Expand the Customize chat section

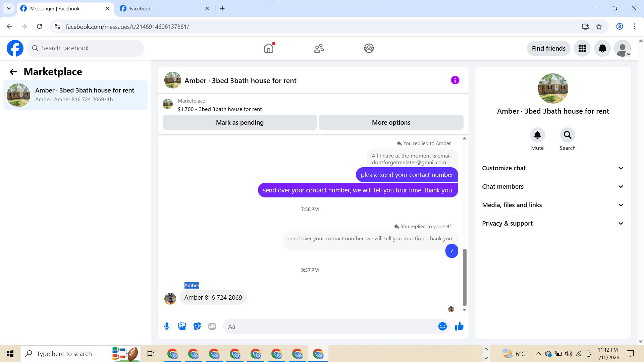(553, 168)
